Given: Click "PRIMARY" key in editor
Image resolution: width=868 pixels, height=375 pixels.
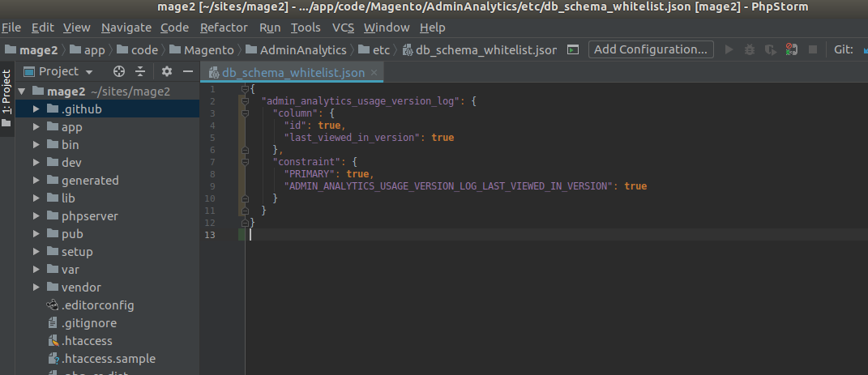Looking at the screenshot, I should point(310,174).
